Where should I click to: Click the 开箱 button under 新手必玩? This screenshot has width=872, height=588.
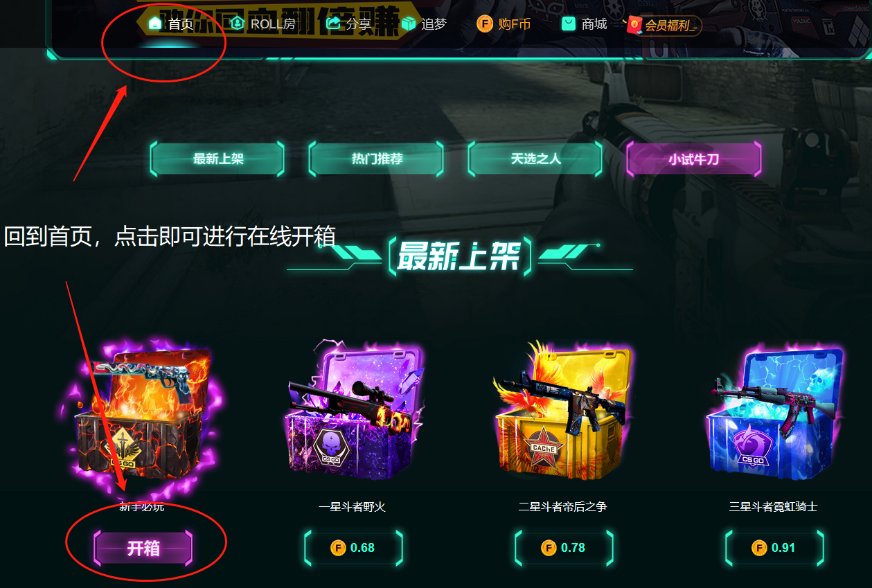(x=143, y=549)
